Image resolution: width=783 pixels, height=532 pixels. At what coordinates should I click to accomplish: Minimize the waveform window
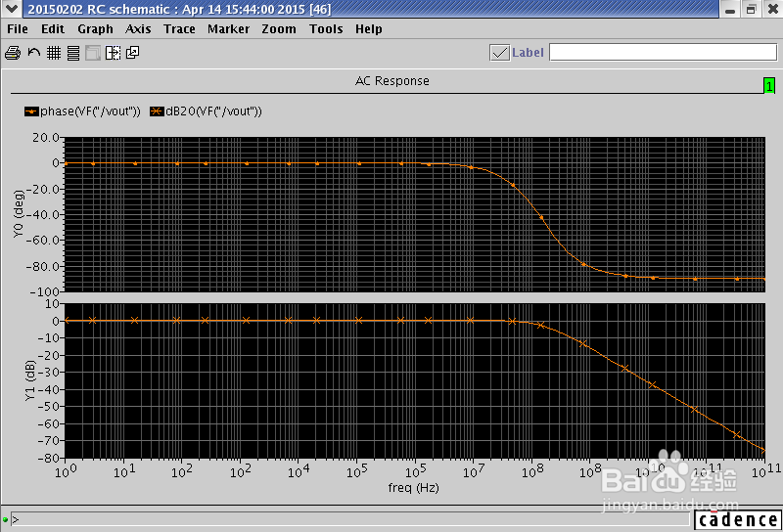coord(730,9)
